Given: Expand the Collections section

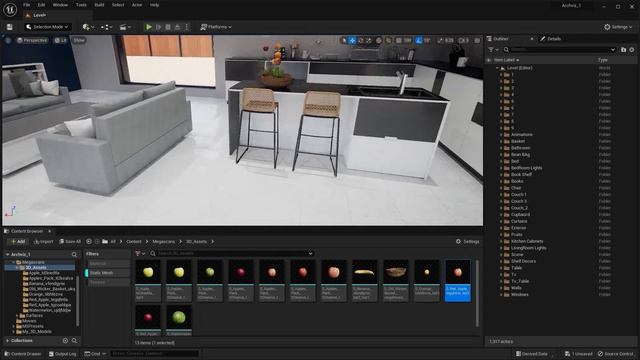Looking at the screenshot, I should (7, 340).
